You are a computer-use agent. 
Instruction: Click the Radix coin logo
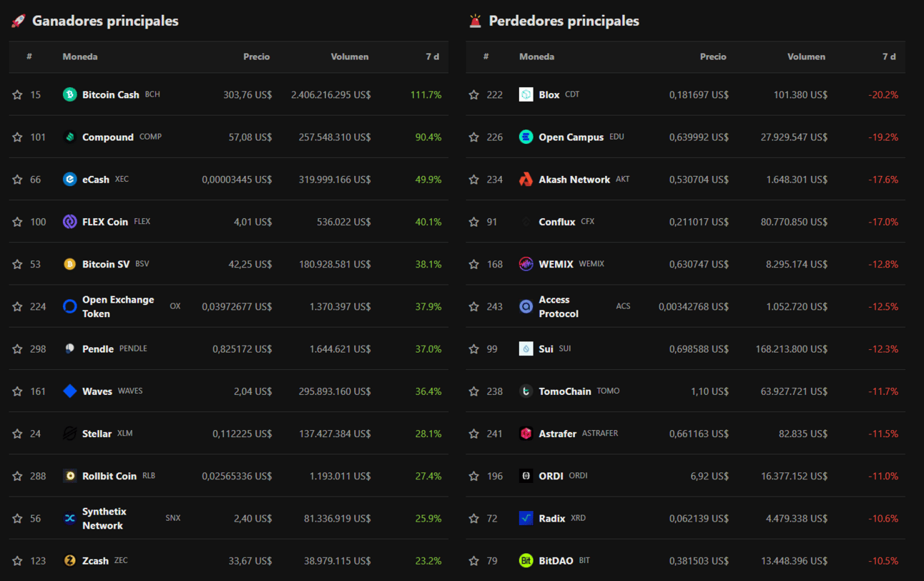click(x=526, y=518)
